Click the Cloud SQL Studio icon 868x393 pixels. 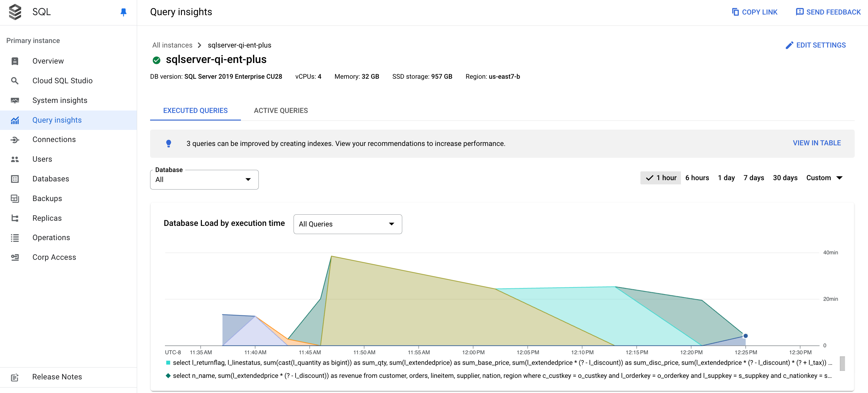pyautogui.click(x=15, y=81)
